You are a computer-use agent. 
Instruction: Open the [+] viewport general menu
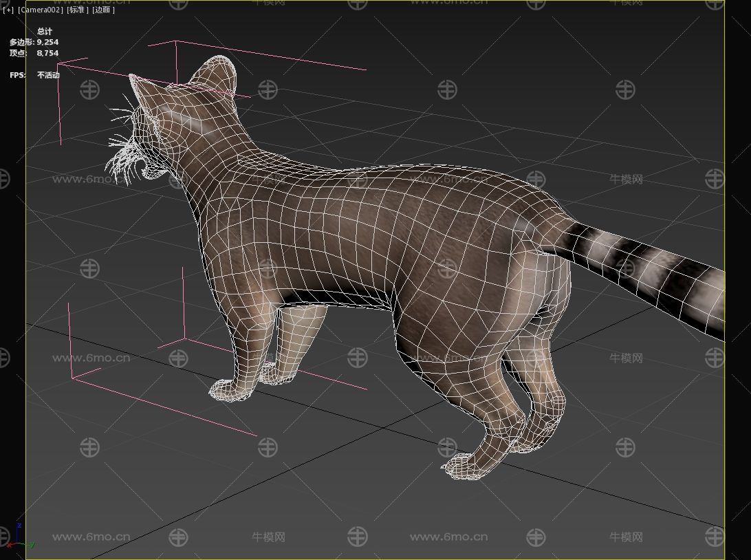(8, 10)
